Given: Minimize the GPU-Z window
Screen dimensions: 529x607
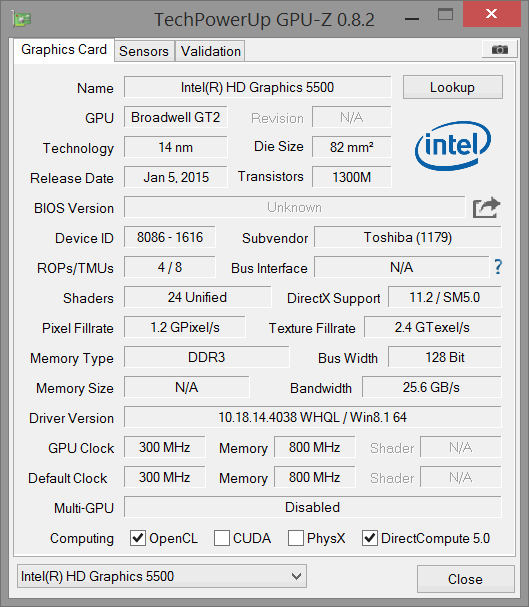Looking at the screenshot, I should [412, 19].
